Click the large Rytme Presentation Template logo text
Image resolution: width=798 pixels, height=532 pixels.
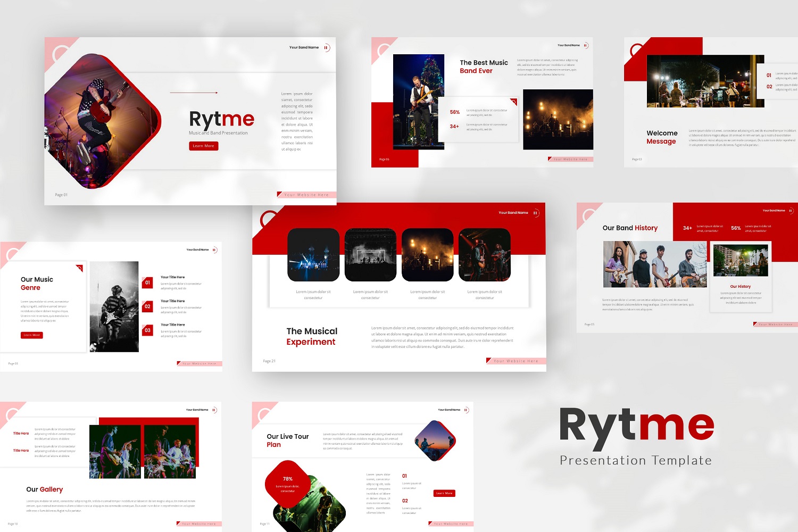(636, 436)
